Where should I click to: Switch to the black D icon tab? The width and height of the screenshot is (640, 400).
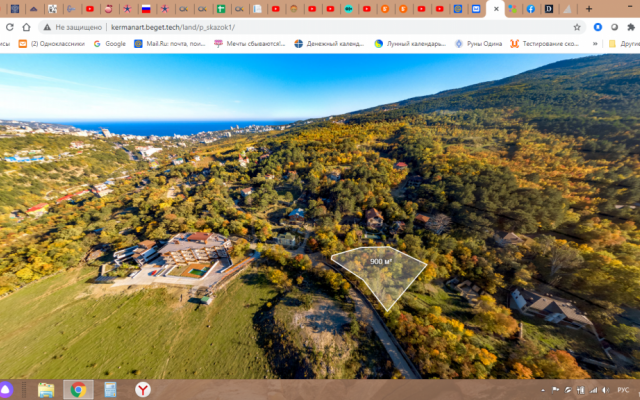tap(549, 9)
